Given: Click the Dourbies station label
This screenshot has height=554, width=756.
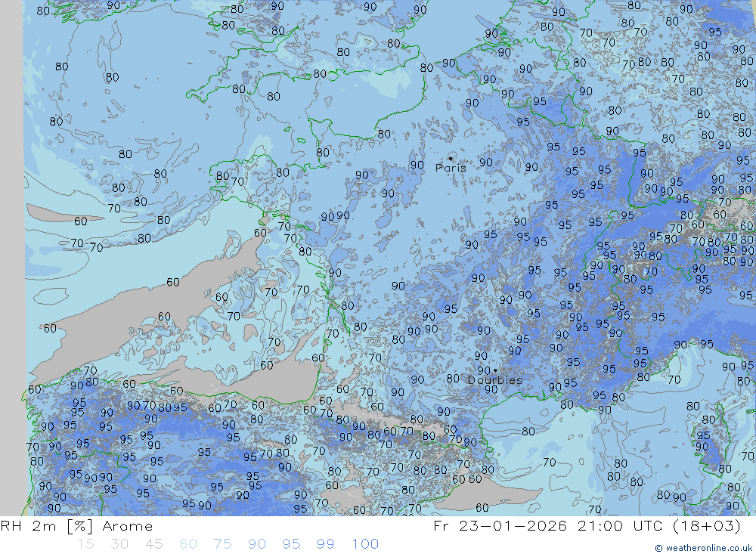Looking at the screenshot, I should [495, 380].
